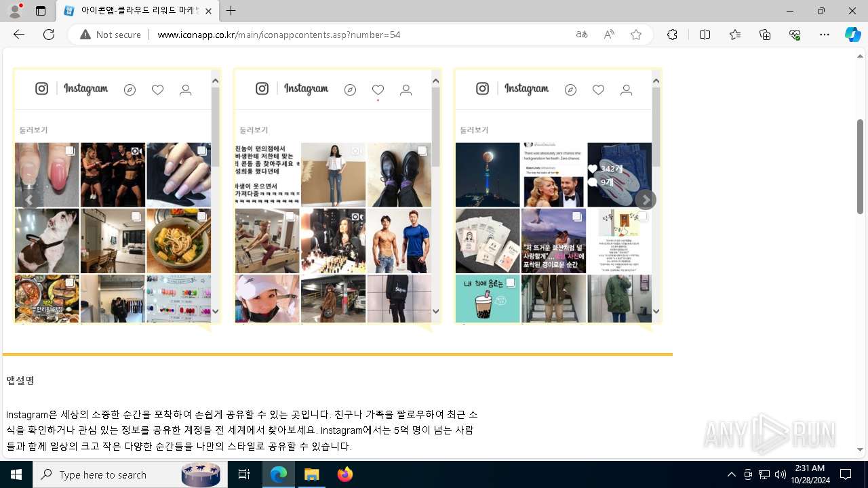This screenshot has height=488, width=868.
Task: Open Browser essentials
Action: pyautogui.click(x=795, y=35)
